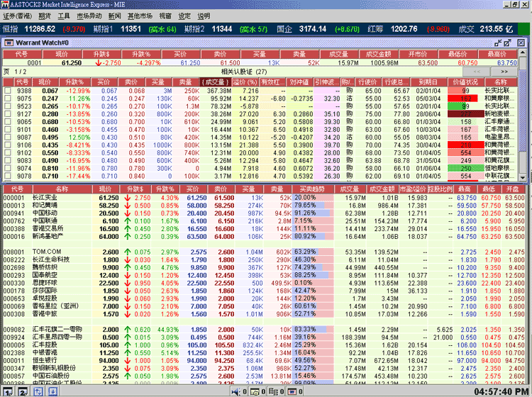532x397 pixels.
Task: Go to next warrant page with >> button
Action: [504, 72]
